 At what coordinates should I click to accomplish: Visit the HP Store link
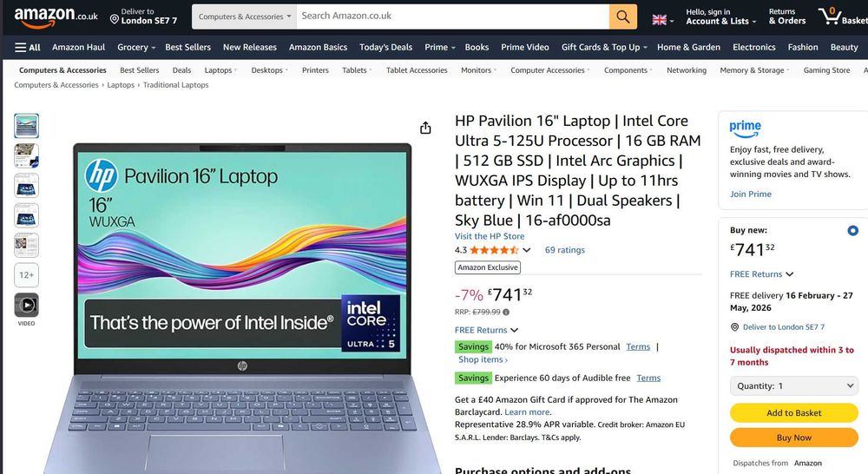click(490, 236)
